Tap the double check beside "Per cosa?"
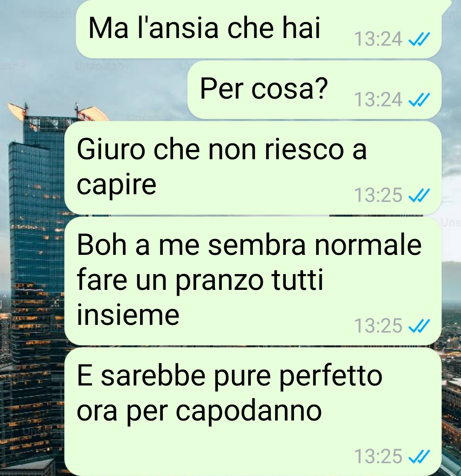Image resolution: width=461 pixels, height=476 pixels. (x=419, y=99)
